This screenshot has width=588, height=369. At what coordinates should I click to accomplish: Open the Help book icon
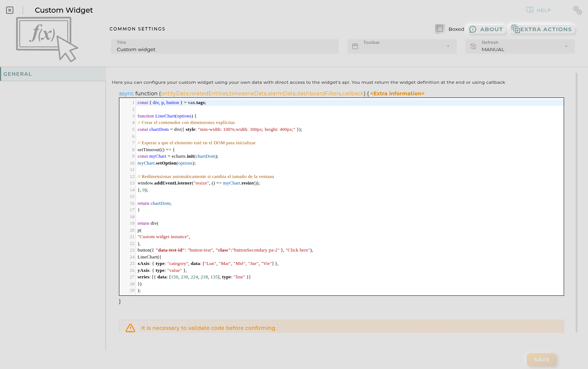530,10
